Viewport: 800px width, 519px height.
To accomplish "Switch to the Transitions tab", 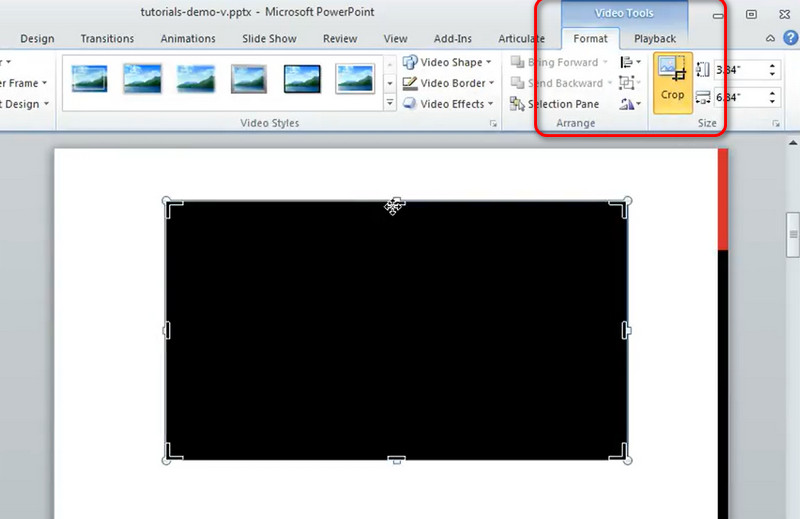I will tap(107, 39).
